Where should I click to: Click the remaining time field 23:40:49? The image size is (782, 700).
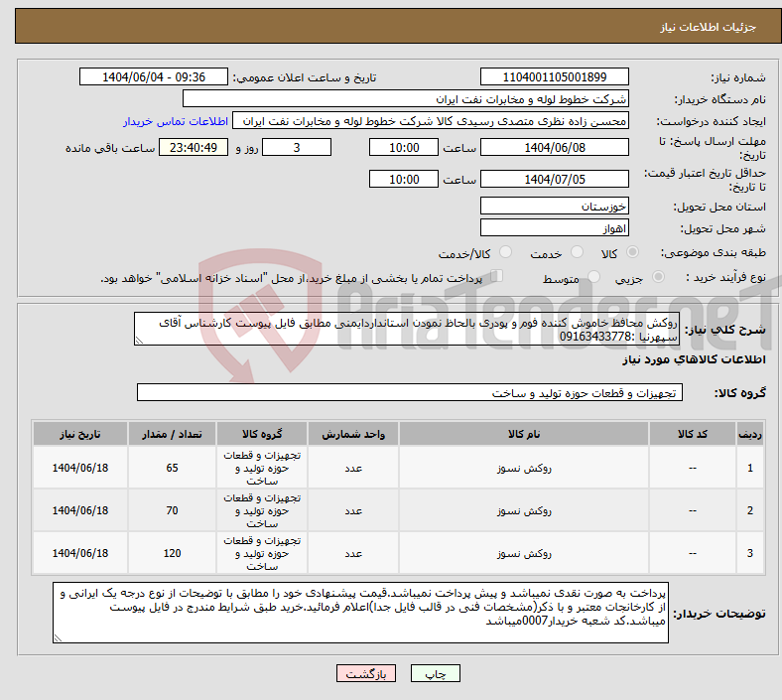pyautogui.click(x=194, y=148)
